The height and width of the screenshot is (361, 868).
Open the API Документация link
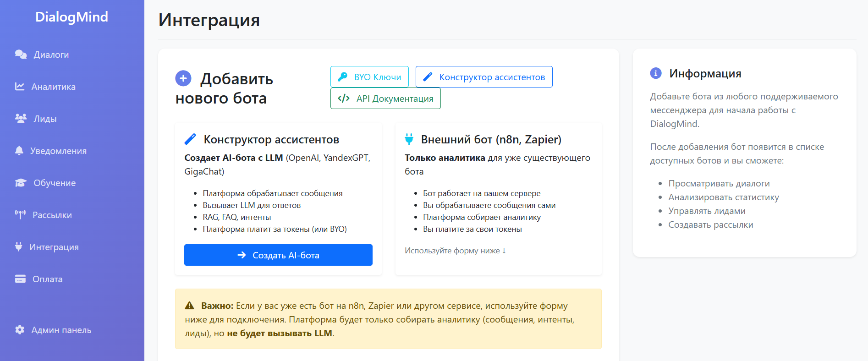point(385,98)
